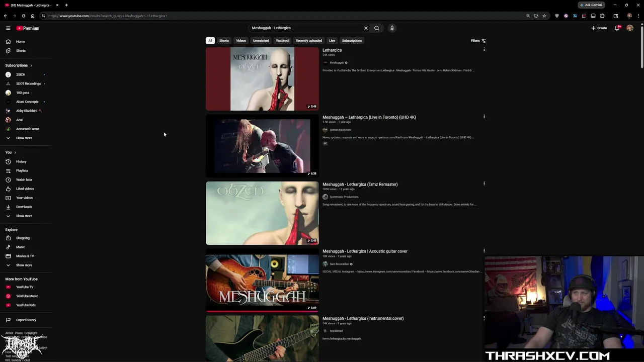
Task: Open Report history
Action: pos(26,320)
